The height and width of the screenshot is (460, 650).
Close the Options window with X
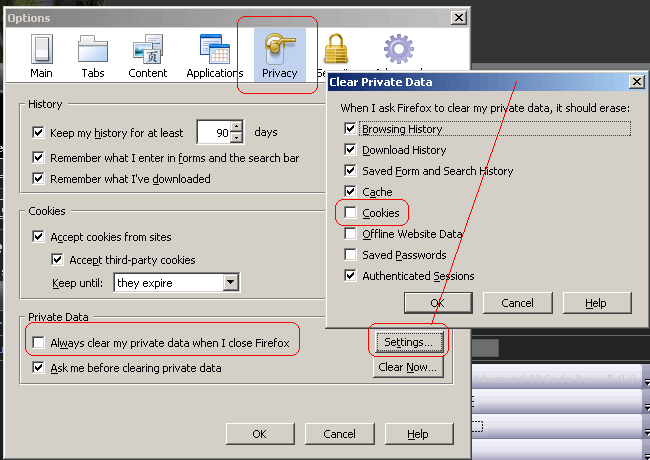(457, 18)
